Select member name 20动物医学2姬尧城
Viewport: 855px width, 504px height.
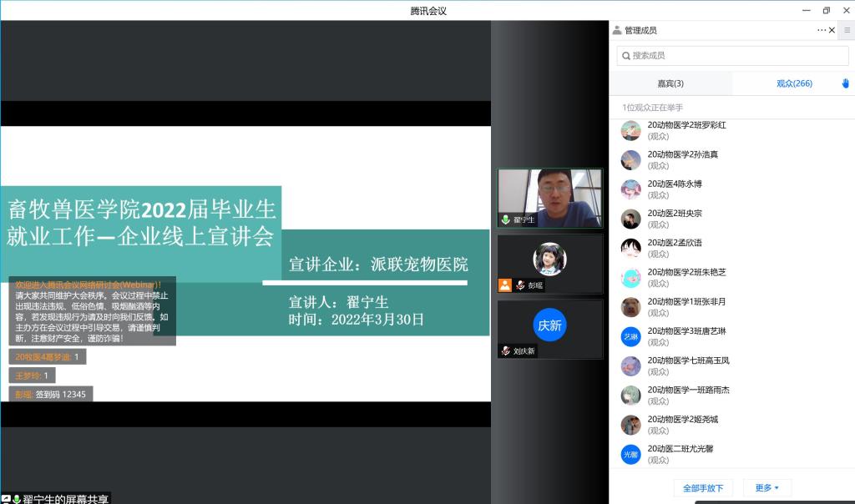pos(683,419)
